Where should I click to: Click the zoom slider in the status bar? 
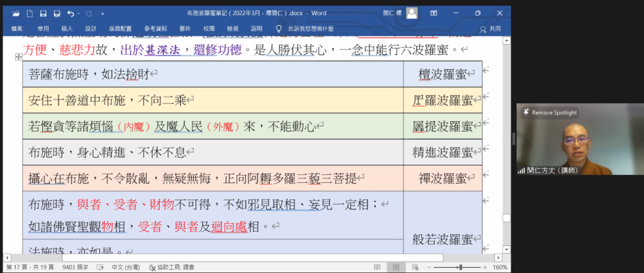[x=459, y=267]
